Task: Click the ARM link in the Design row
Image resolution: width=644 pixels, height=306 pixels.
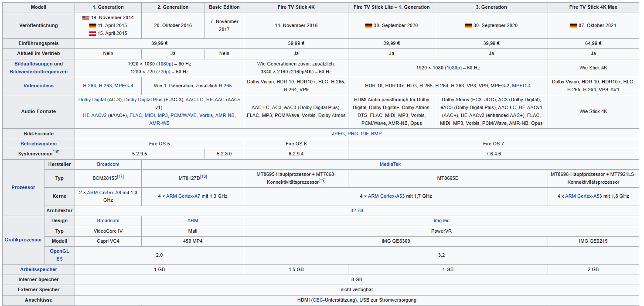Action: point(193,220)
